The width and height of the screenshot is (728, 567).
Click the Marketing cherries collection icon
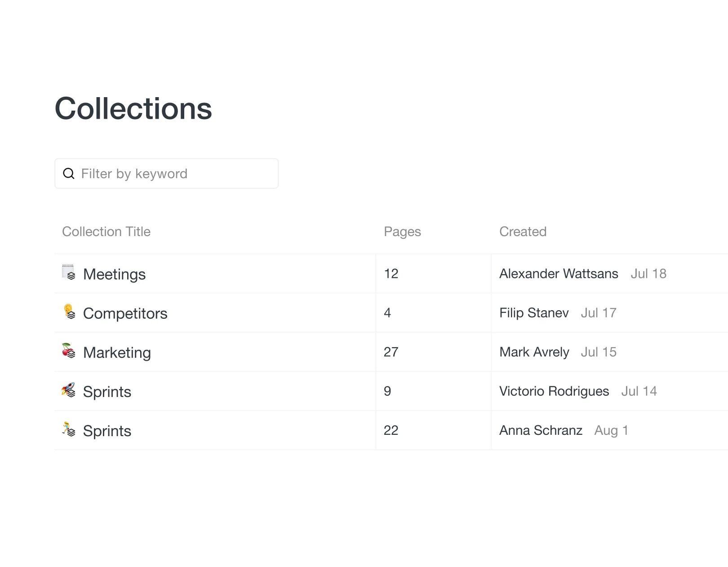pos(68,350)
